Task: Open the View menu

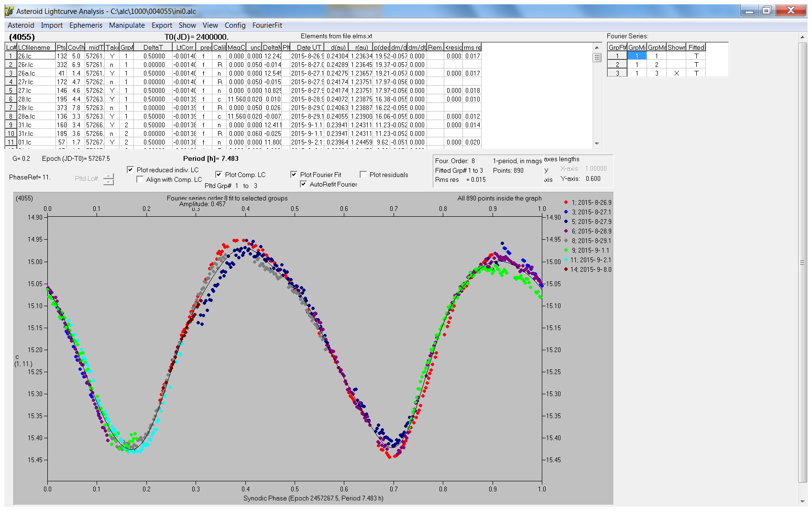Action: pos(210,25)
